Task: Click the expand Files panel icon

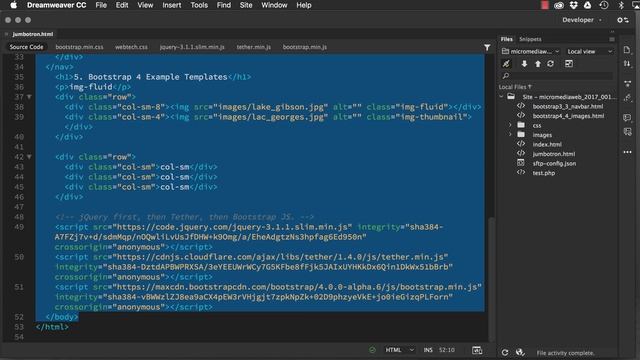Action: point(569,64)
